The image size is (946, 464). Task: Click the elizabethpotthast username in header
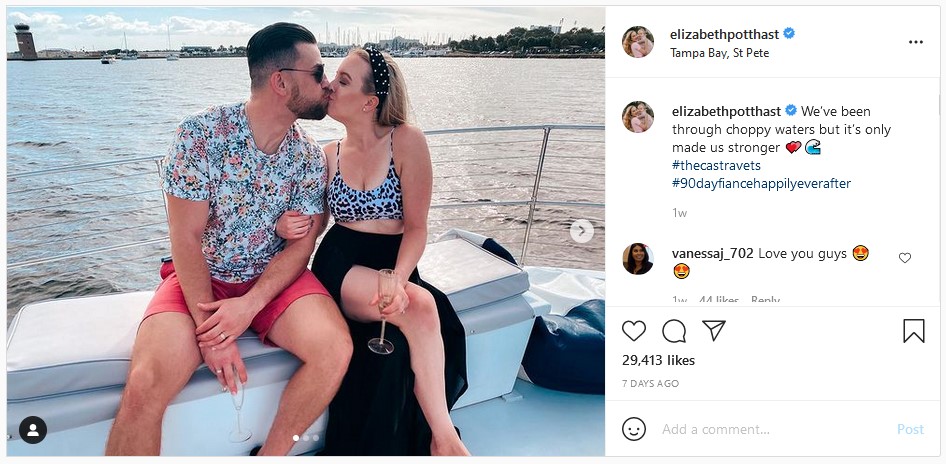724,34
